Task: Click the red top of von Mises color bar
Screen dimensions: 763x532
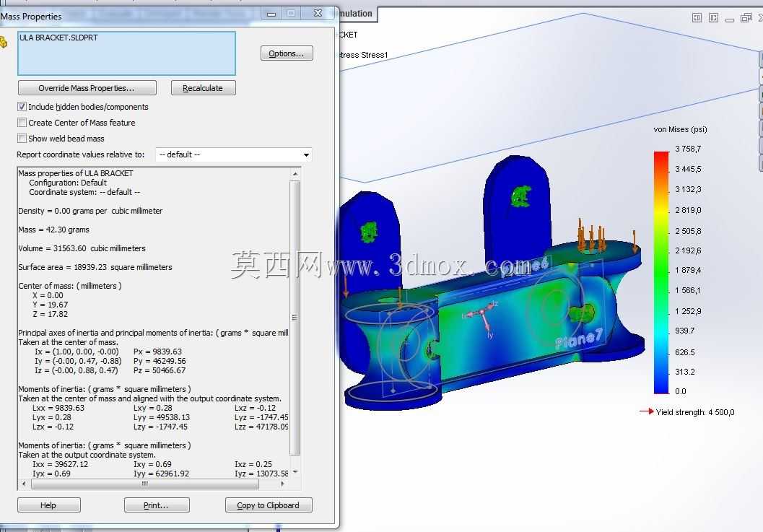Action: [661, 158]
